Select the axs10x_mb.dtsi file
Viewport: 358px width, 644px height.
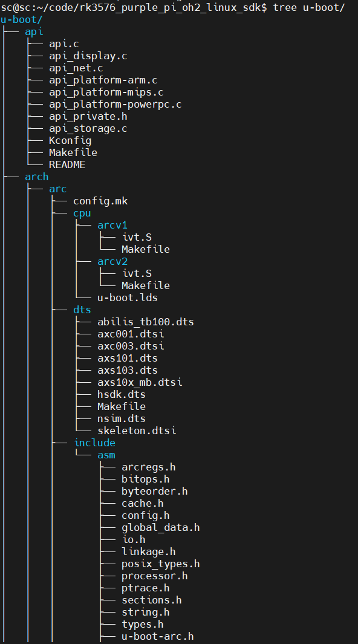(140, 382)
